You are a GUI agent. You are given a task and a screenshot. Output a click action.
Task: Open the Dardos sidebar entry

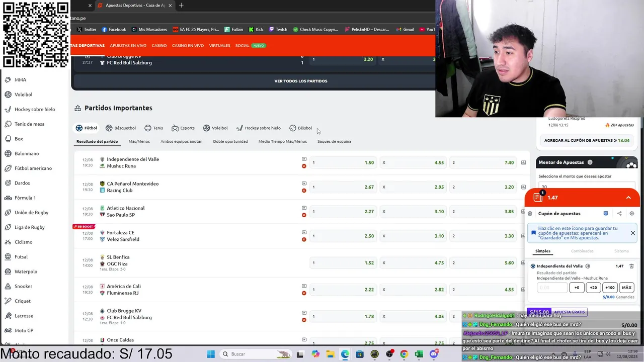click(x=22, y=183)
